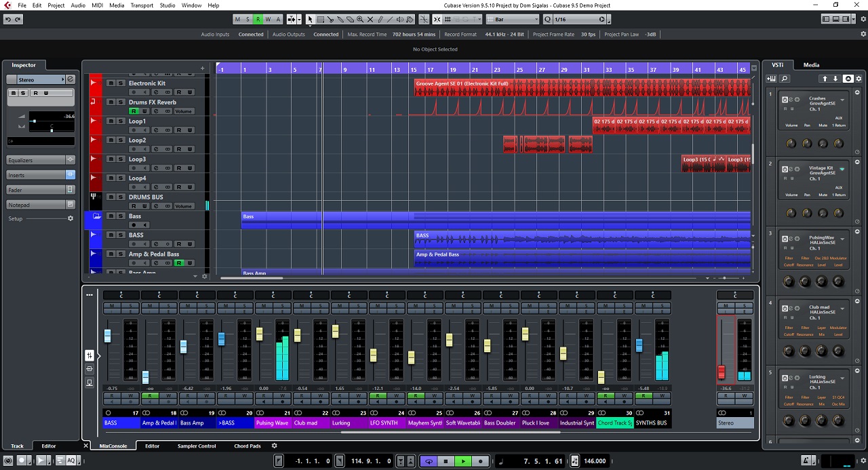Open the Bar grid type dropdown
Screen dimensions: 868x470
coord(515,20)
